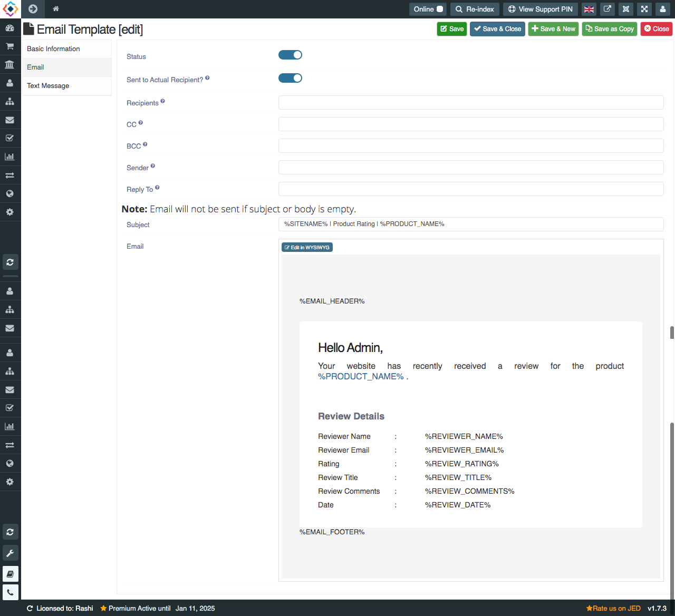675x616 pixels.
Task: Click the circled arrow icon in top bar
Action: (33, 9)
